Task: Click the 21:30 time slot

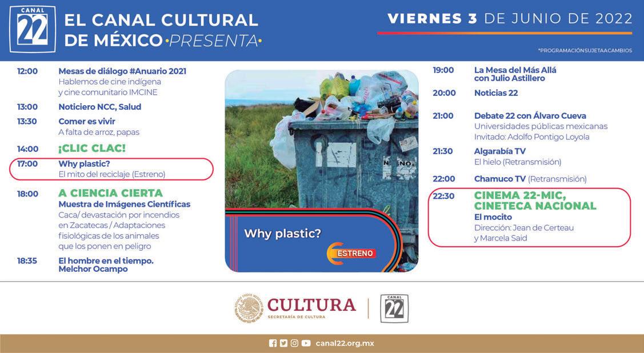Action: [x=442, y=151]
